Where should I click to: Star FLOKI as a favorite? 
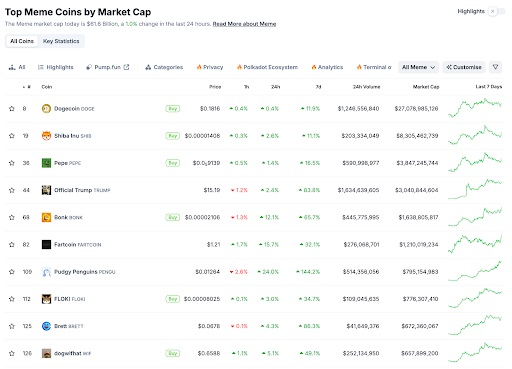point(12,299)
